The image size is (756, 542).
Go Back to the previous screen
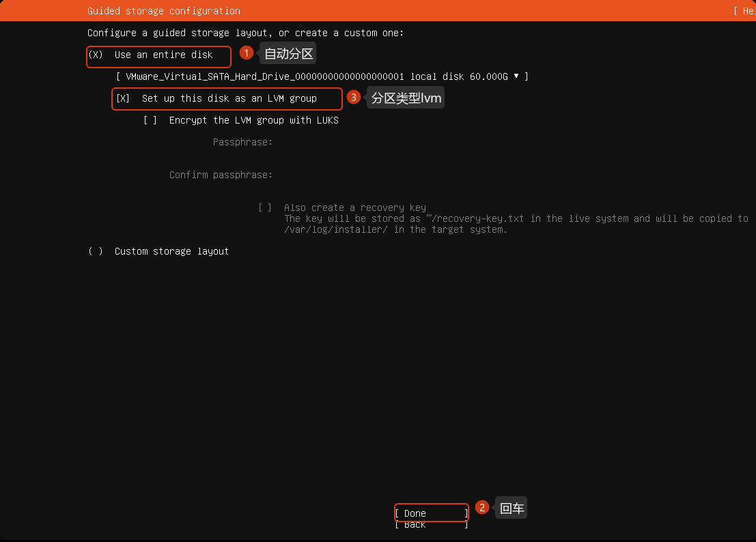(x=432, y=525)
